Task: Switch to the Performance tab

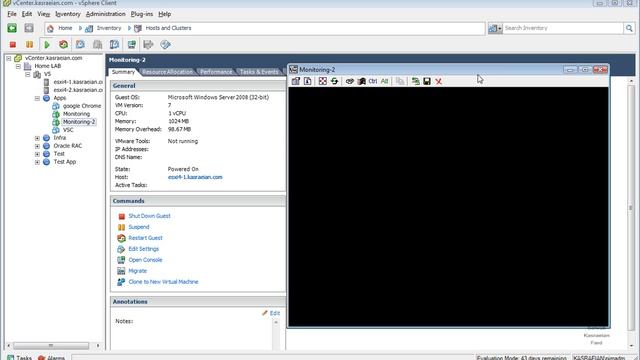Action: [x=216, y=72]
